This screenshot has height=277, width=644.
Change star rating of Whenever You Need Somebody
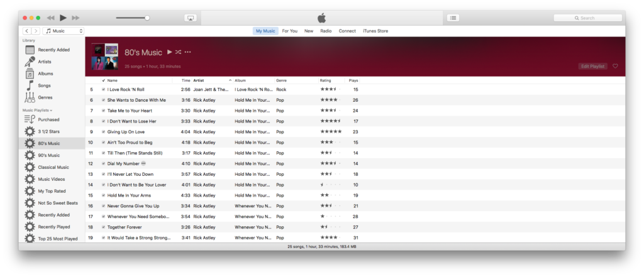331,217
